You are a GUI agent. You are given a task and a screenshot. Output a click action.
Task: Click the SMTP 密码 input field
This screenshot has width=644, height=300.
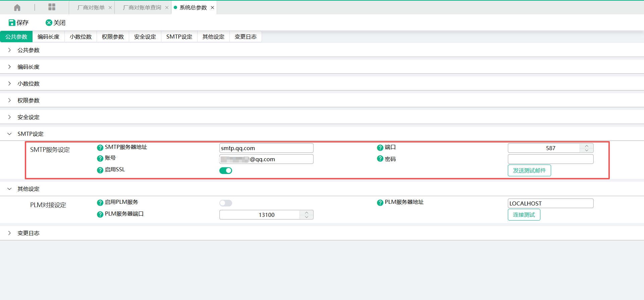pos(550,159)
